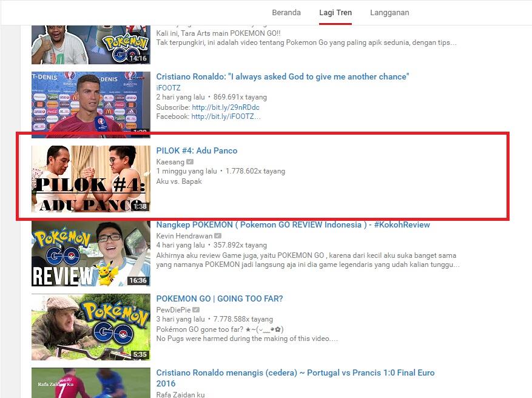The width and height of the screenshot is (532, 398).
Task: Click the "1.778.602x tayang" text
Action: tap(255, 171)
